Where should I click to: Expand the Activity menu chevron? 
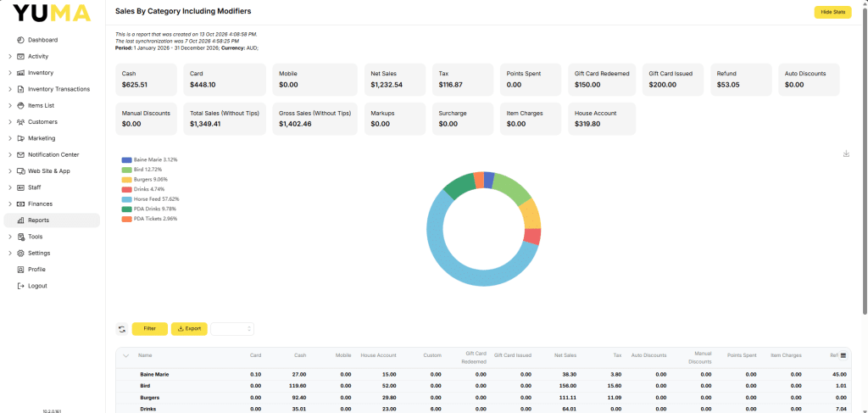tap(10, 57)
